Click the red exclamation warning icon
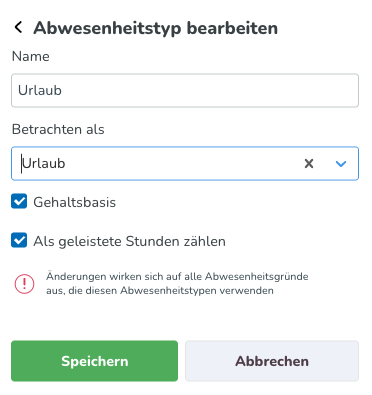 (24, 284)
